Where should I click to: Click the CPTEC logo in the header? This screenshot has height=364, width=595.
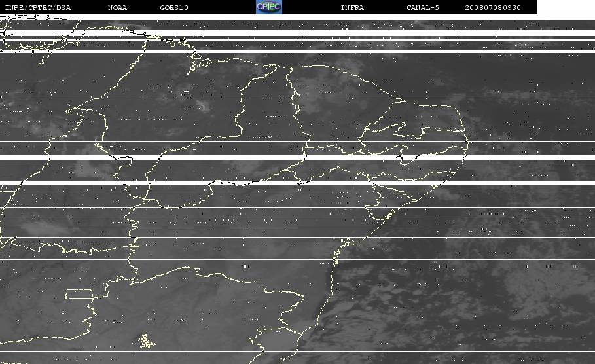[x=268, y=7]
